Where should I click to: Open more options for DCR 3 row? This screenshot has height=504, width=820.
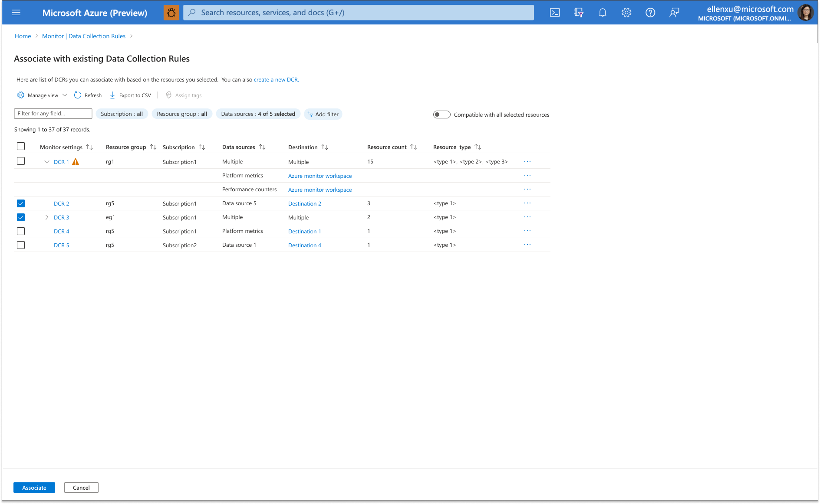[527, 217]
